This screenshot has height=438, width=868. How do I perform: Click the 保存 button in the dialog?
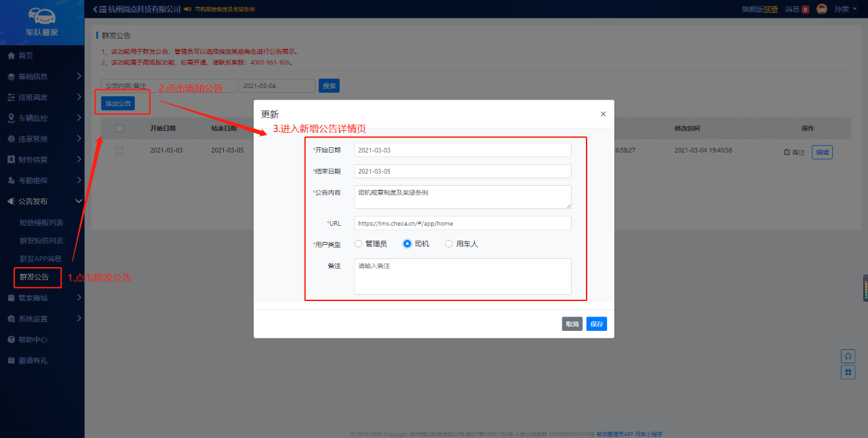pyautogui.click(x=596, y=324)
